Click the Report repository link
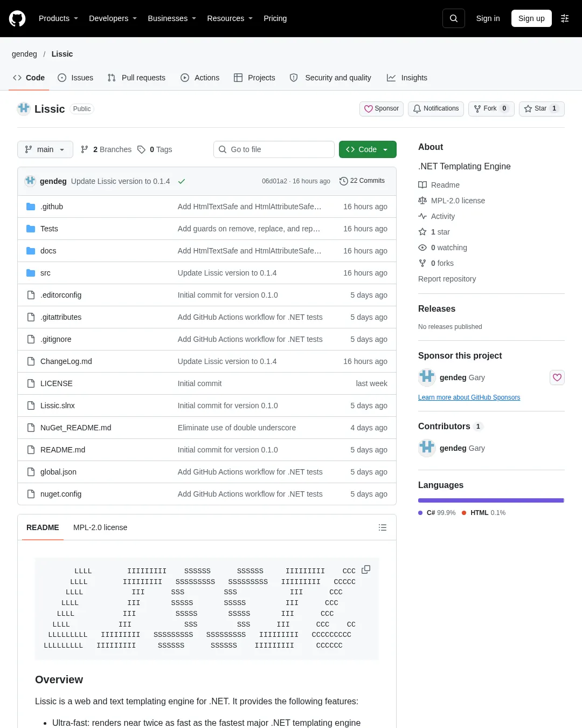 (447, 279)
